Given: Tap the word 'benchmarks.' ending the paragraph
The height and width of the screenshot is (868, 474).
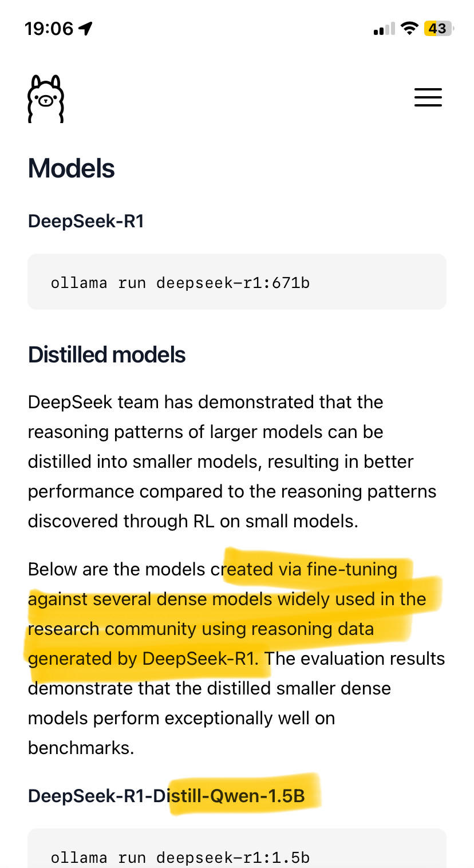Looking at the screenshot, I should tap(81, 748).
